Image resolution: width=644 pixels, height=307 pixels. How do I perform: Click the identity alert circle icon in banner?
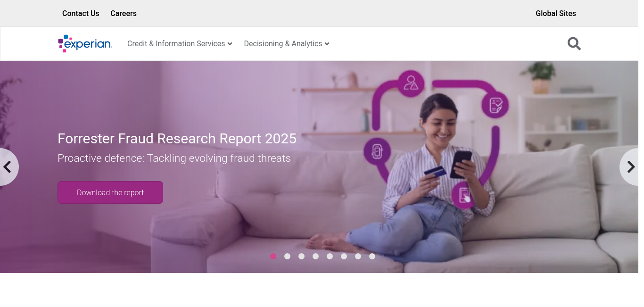click(411, 83)
